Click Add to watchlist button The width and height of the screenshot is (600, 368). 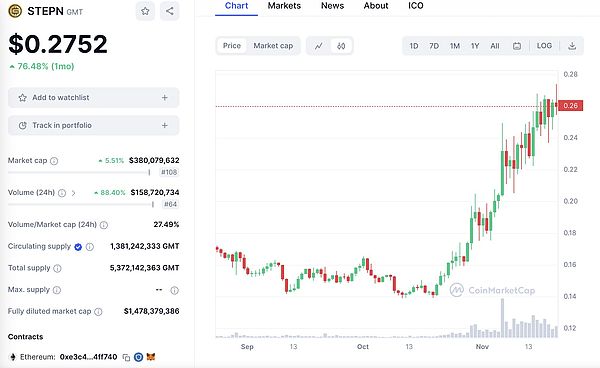pos(93,98)
